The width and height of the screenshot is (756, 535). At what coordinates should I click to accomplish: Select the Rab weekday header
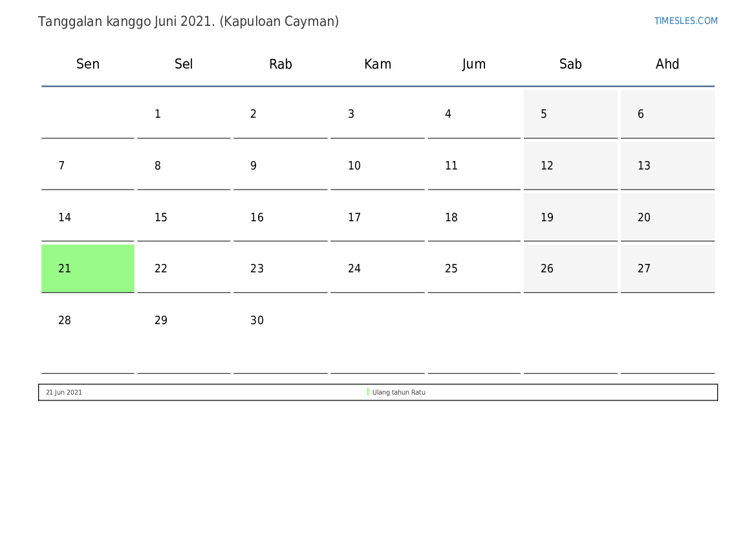(x=281, y=63)
